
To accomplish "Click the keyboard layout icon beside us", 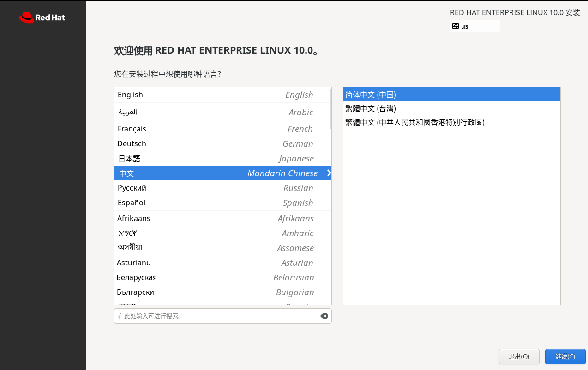I will (x=455, y=26).
